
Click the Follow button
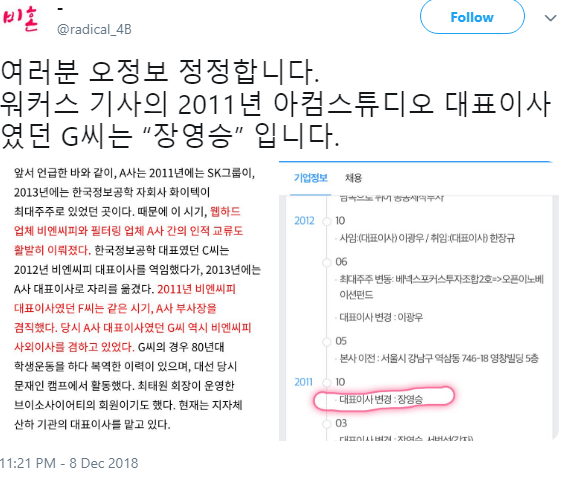point(472,17)
